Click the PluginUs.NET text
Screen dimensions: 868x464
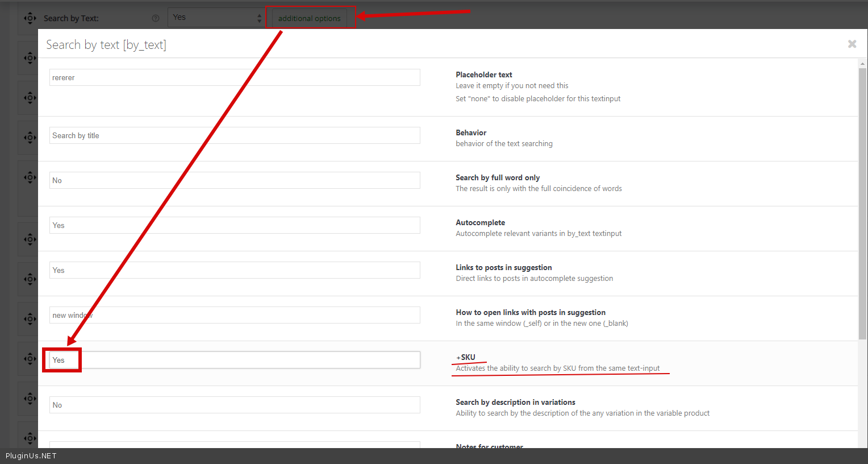click(x=31, y=456)
